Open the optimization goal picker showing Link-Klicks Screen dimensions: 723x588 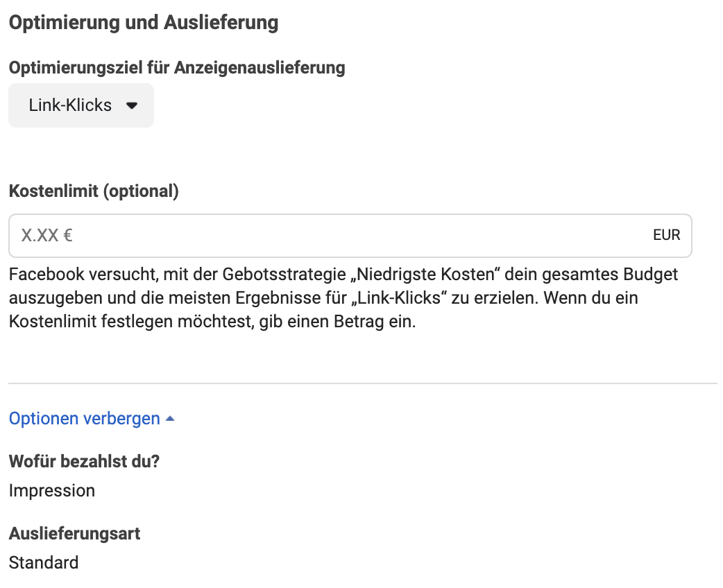[80, 105]
